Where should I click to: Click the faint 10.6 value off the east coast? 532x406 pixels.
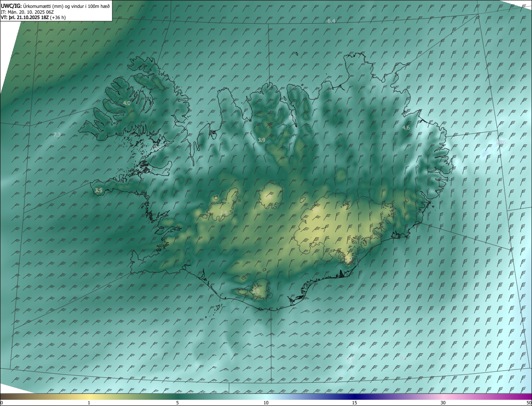[x=501, y=142]
